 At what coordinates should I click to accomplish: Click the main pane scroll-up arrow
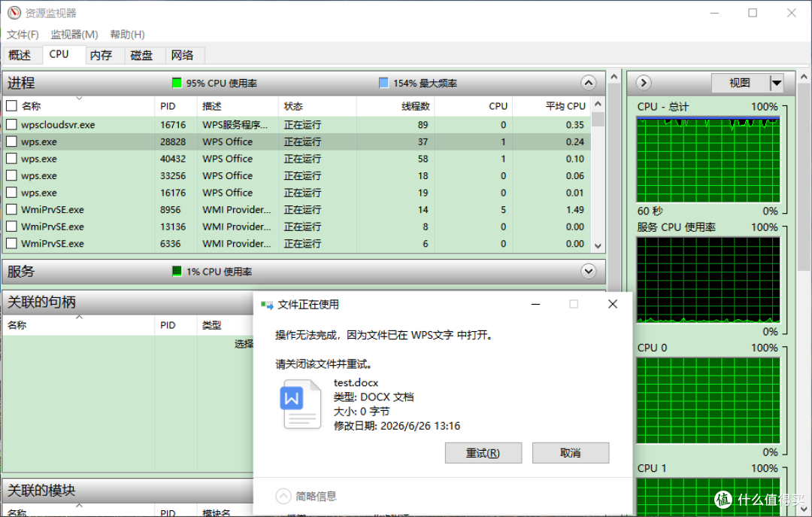[x=614, y=77]
